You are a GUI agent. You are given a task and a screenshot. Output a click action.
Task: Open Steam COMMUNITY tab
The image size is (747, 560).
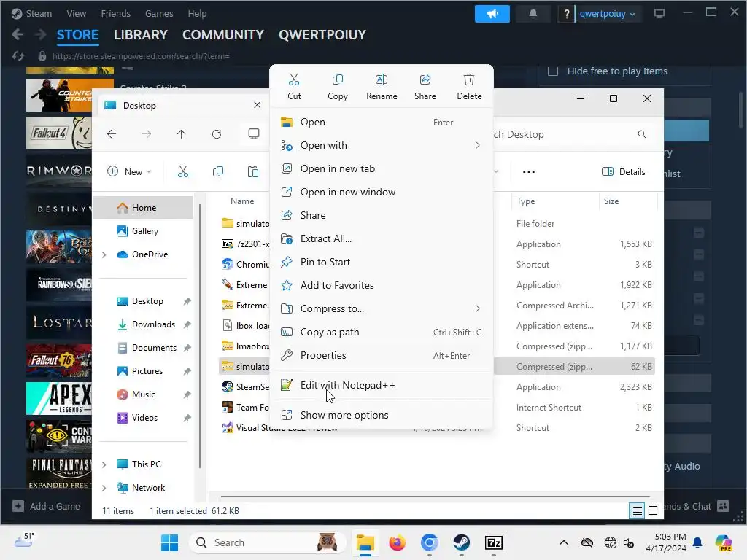(x=223, y=35)
